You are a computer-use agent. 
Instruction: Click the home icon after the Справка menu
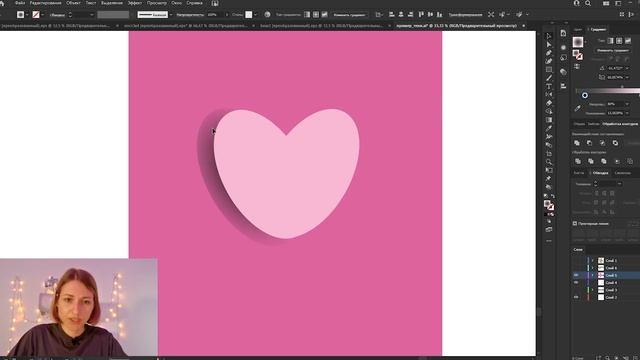tap(215, 3)
